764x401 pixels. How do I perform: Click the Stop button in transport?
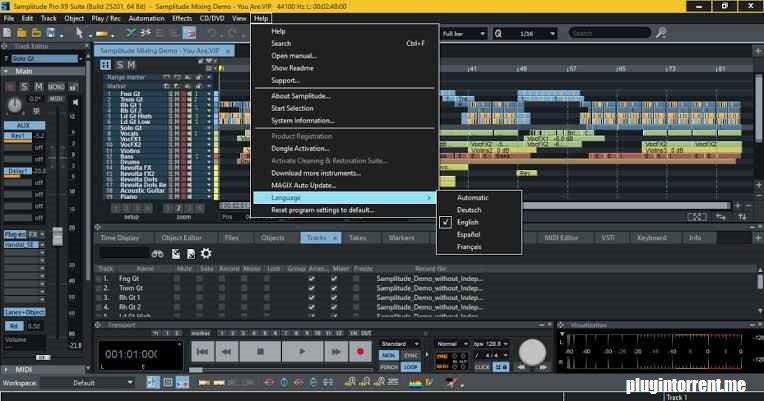(x=260, y=351)
